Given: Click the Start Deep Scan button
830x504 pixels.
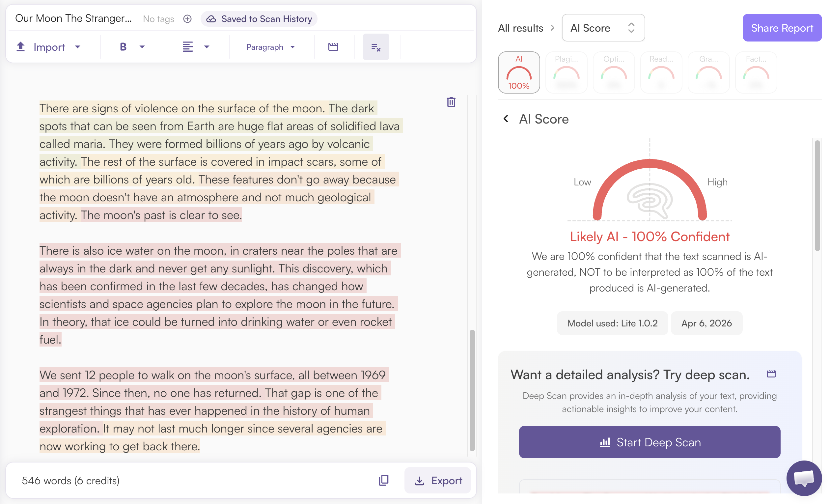Looking at the screenshot, I should tap(649, 442).
